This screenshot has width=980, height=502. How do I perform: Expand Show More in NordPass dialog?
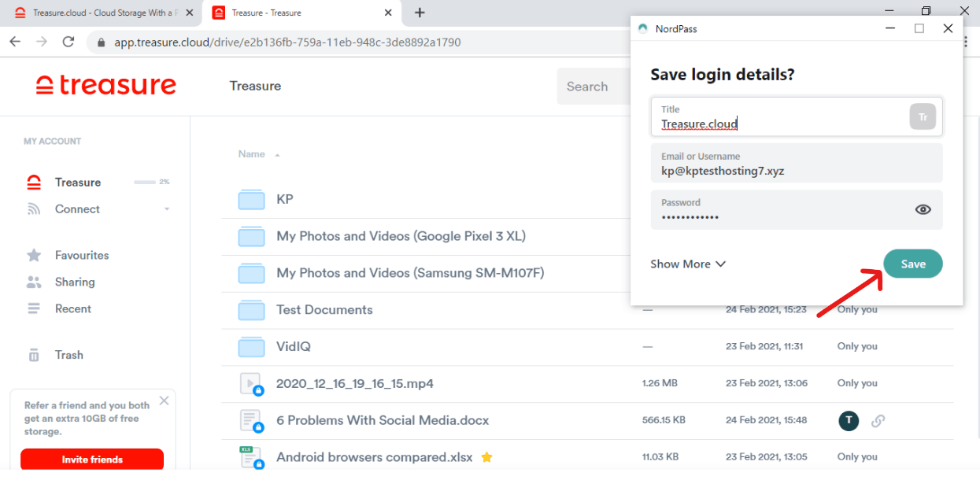click(687, 264)
